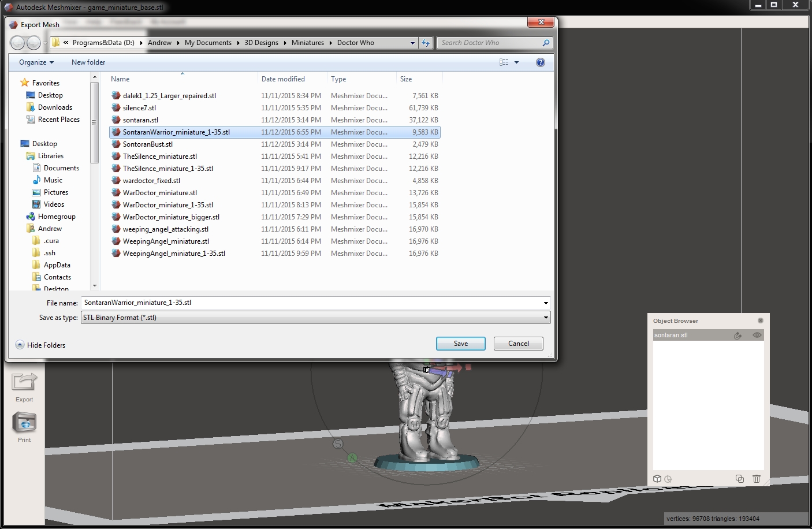
Task: Select WarDoctor_miniature_1-35.stl file
Action: 167,205
